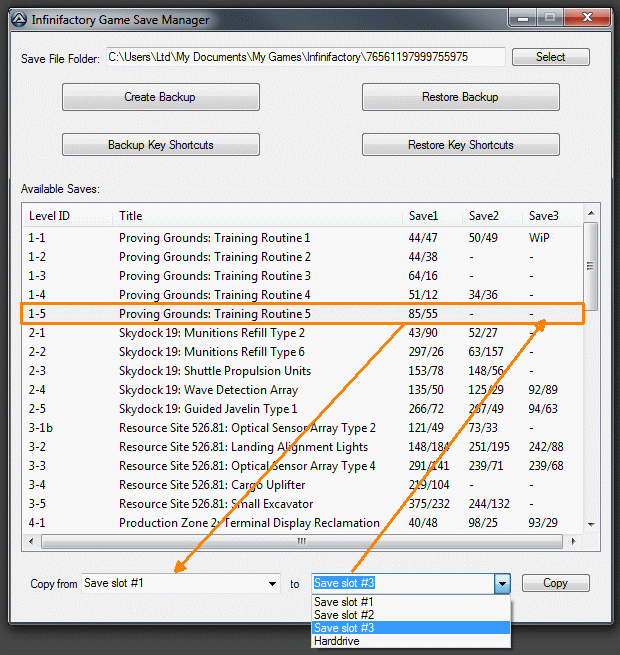The image size is (620, 655).
Task: Click level ID 3-1b
Action: point(41,428)
